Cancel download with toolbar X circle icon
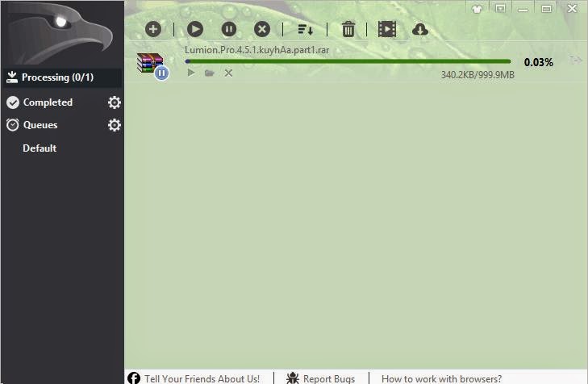The height and width of the screenshot is (384, 588). click(262, 29)
